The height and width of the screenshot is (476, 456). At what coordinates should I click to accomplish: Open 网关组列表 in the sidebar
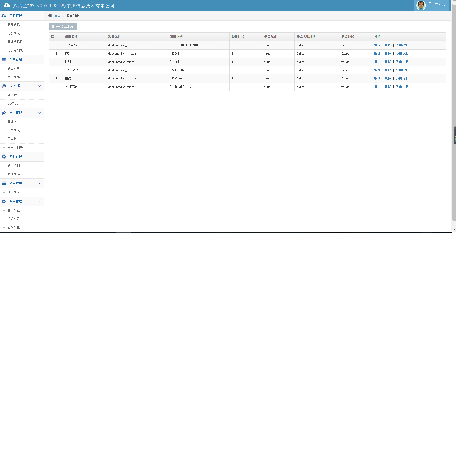pyautogui.click(x=15, y=147)
